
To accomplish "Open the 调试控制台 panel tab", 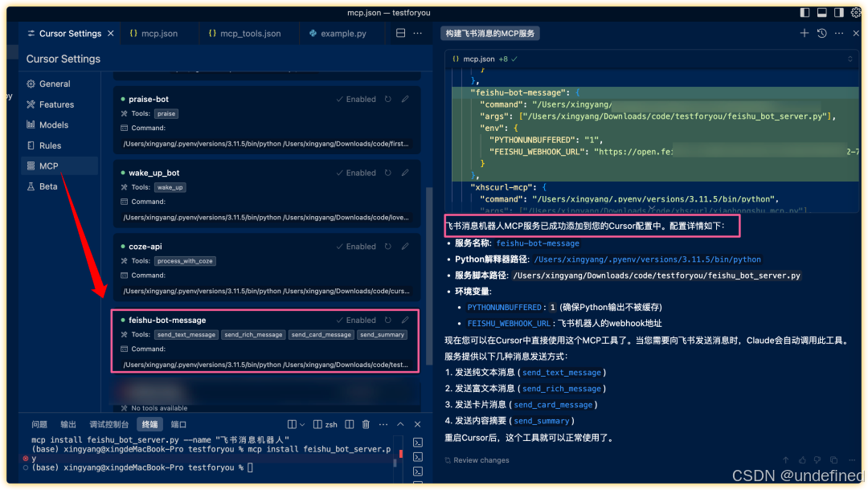I will (x=109, y=425).
